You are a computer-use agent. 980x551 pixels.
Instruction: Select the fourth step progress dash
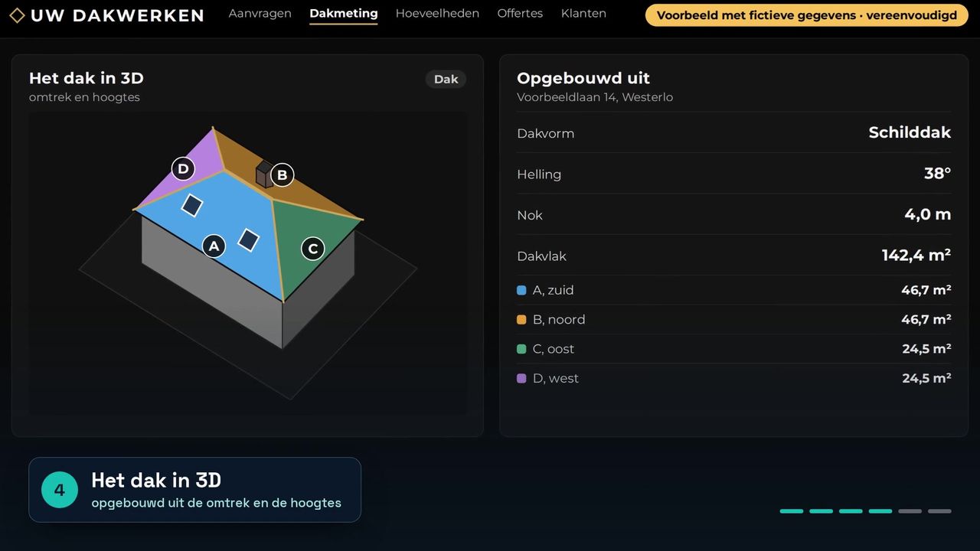[x=880, y=511]
